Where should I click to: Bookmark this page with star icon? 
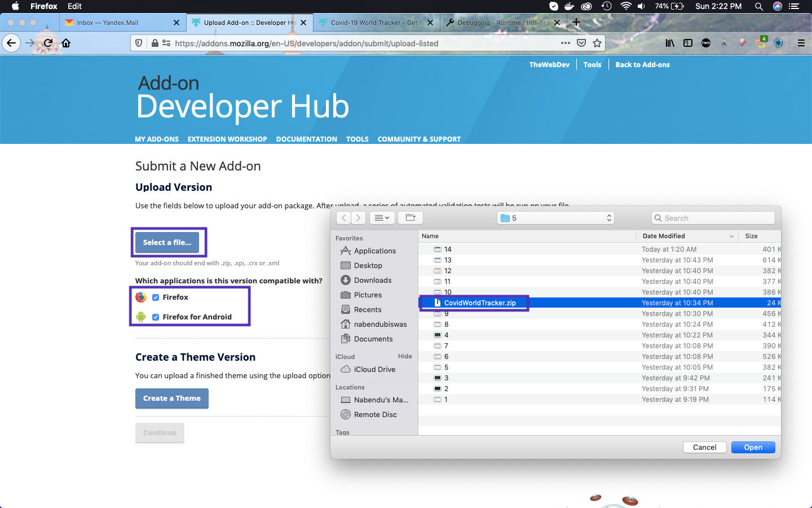(x=597, y=43)
